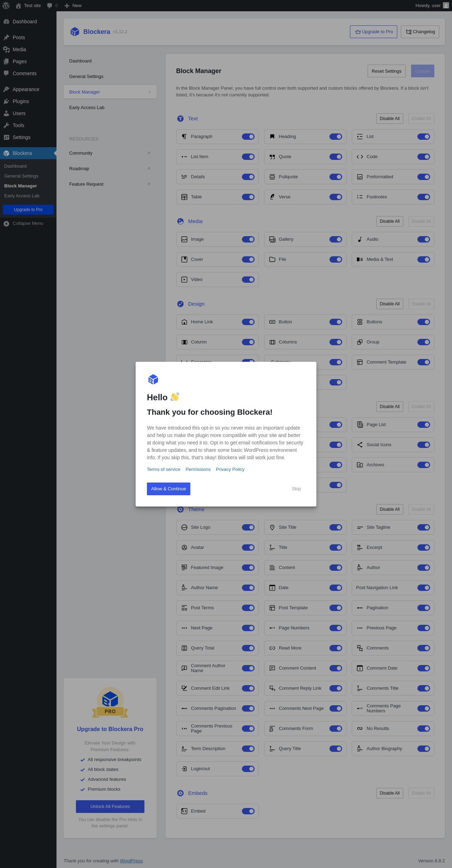Click the Site Logo block icon
Image resolution: width=452 pixels, height=868 pixels.
tap(184, 527)
